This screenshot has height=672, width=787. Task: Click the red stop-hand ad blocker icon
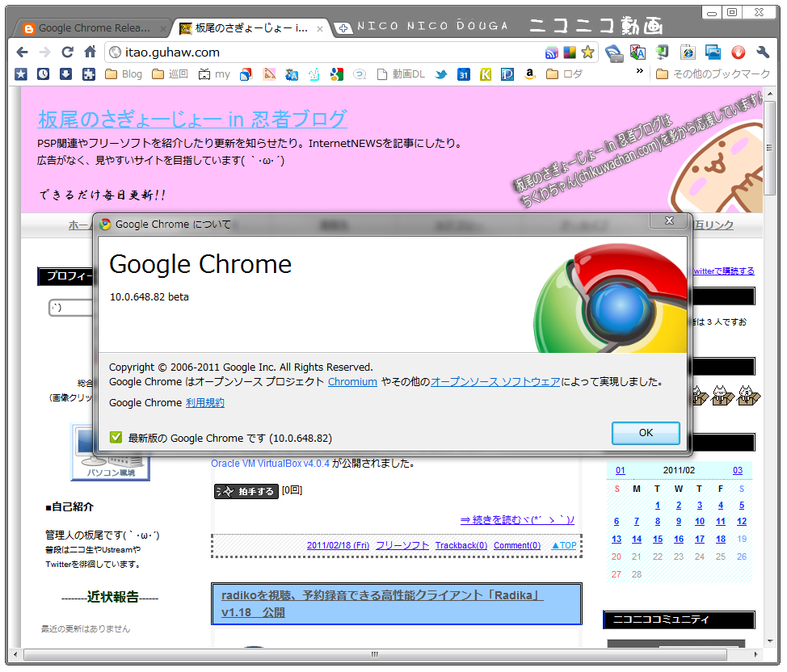coord(738,52)
